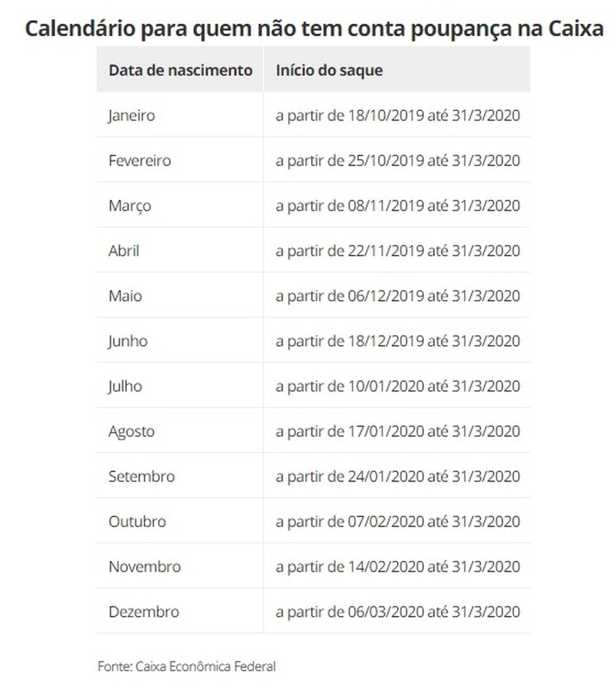
Task: Click the "Fonte: Caixa Econômica Federal" source text
Action: 187,666
